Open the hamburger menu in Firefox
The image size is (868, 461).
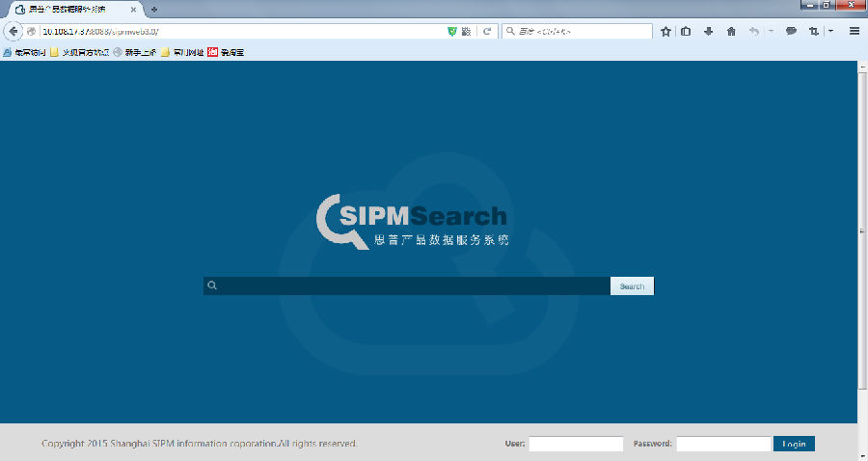(854, 32)
